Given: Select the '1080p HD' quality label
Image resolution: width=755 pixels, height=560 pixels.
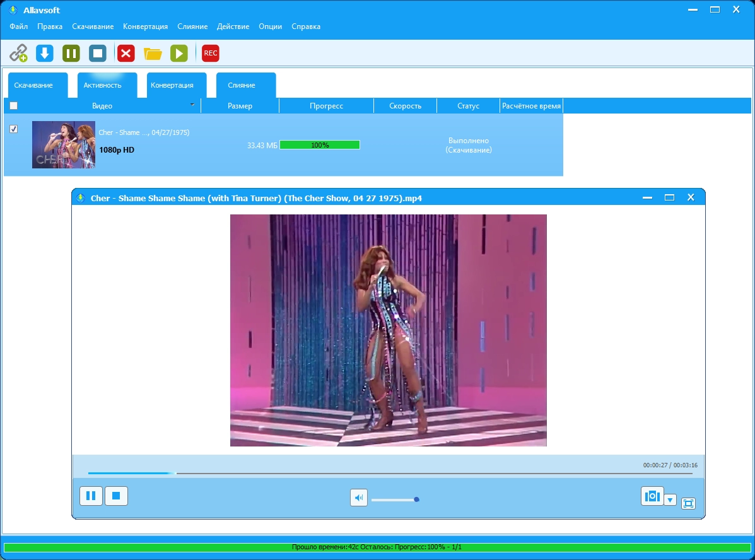Looking at the screenshot, I should (x=117, y=149).
